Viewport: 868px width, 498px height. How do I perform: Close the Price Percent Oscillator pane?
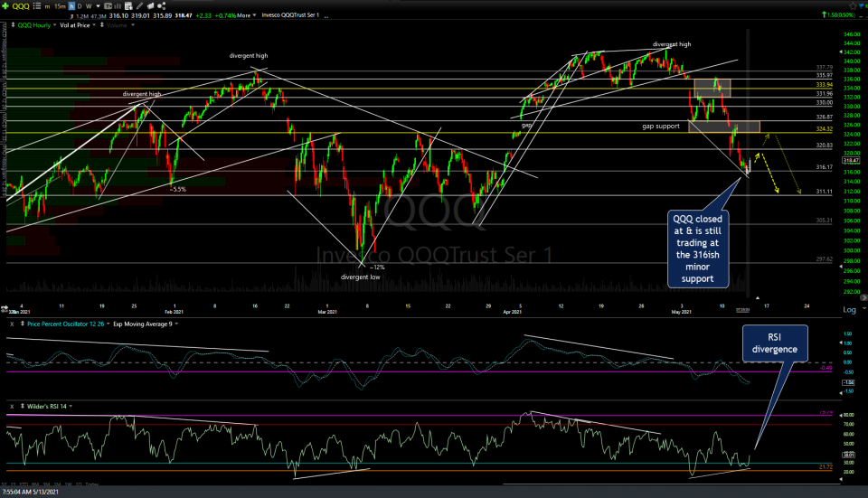coord(12,324)
